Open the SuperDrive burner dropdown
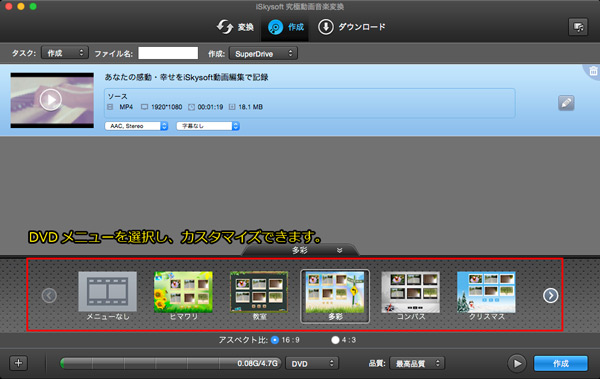 pos(263,53)
